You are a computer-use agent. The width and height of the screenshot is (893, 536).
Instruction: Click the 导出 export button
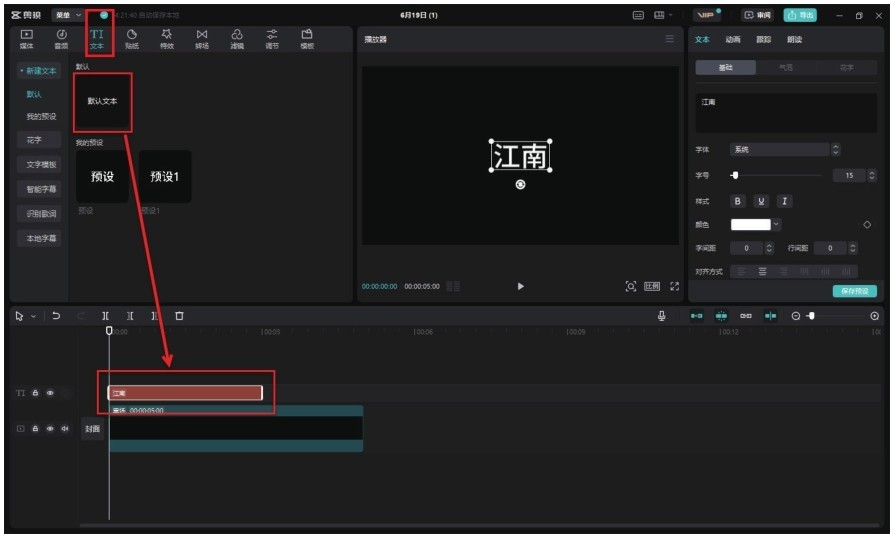click(800, 15)
